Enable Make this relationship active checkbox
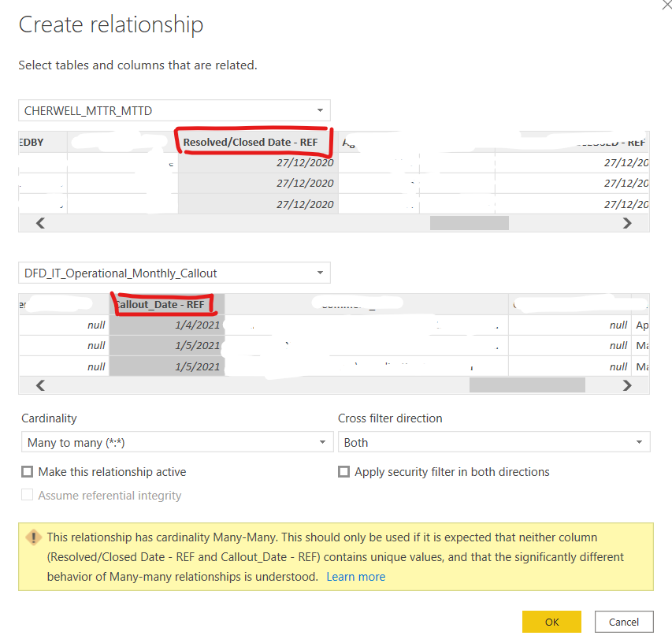672x643 pixels. coord(27,472)
